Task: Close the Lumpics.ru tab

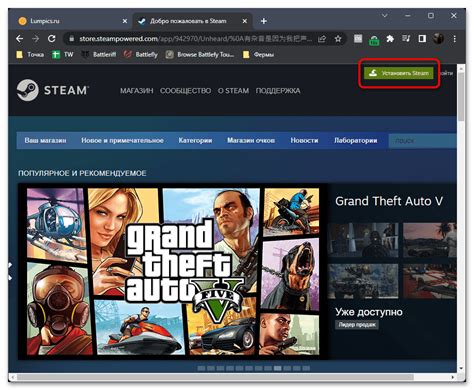Action: tap(125, 21)
